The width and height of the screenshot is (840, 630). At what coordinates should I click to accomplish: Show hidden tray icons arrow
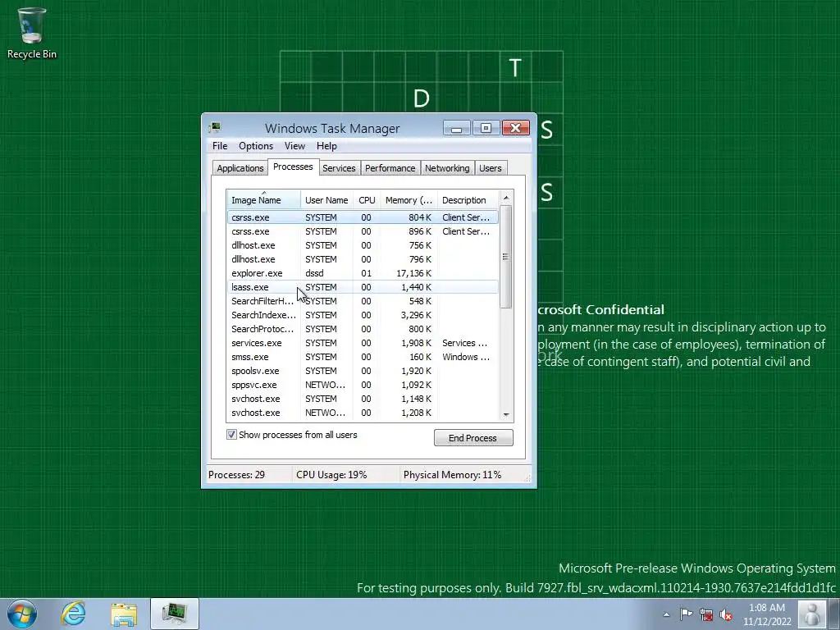click(x=666, y=614)
